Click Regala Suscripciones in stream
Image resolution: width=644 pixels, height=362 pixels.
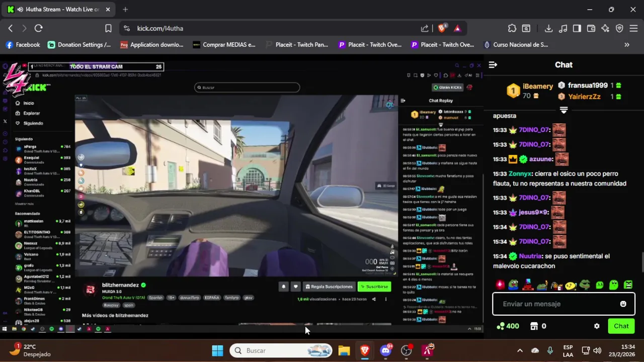(x=329, y=287)
